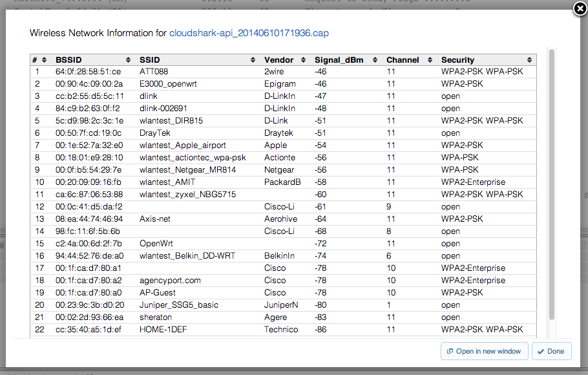
Task: Click the -64 signal value
Action: pos(320,219)
